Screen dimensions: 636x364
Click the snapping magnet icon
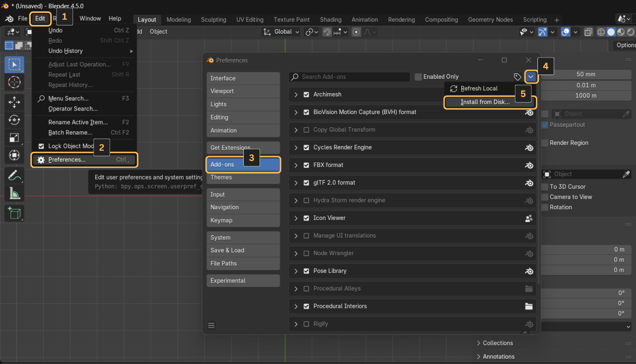(327, 32)
